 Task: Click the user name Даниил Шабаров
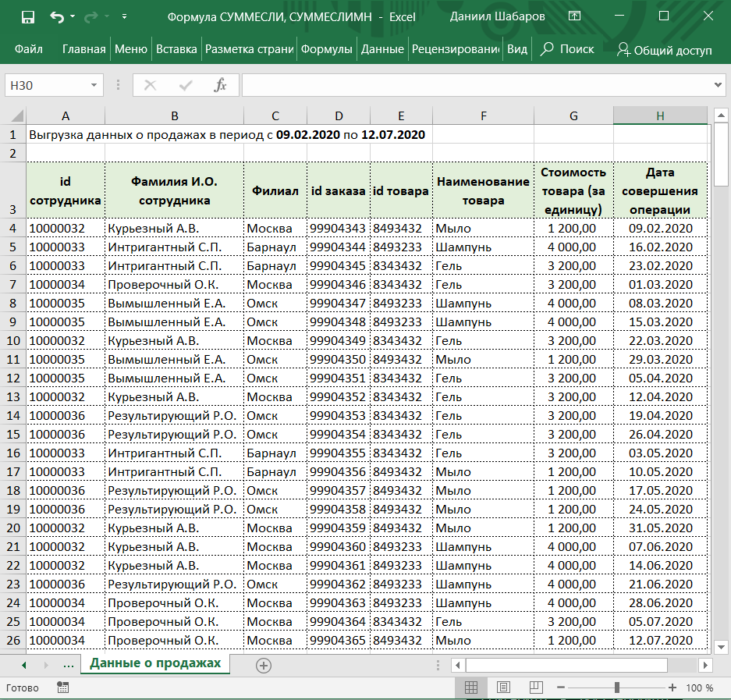click(497, 16)
